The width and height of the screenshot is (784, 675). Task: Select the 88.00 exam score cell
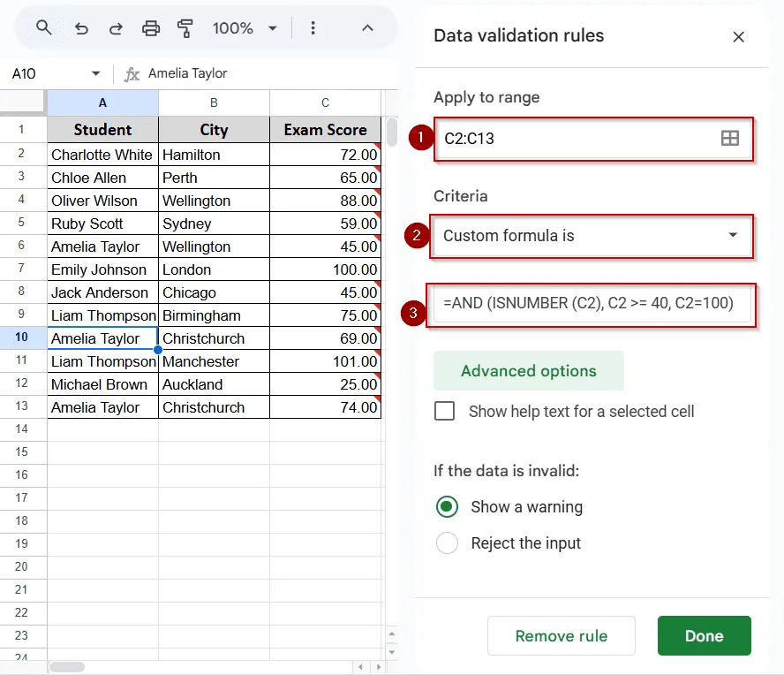[326, 201]
